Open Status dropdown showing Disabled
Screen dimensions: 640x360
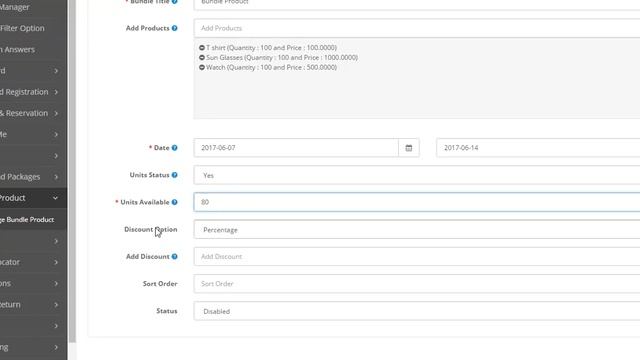[417, 311]
